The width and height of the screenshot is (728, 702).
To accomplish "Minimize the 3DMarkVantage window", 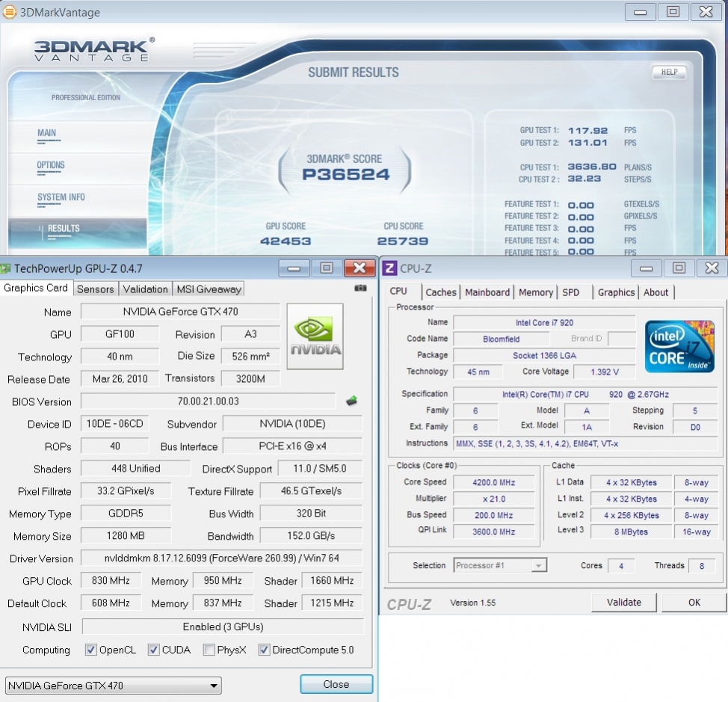I will 641,12.
